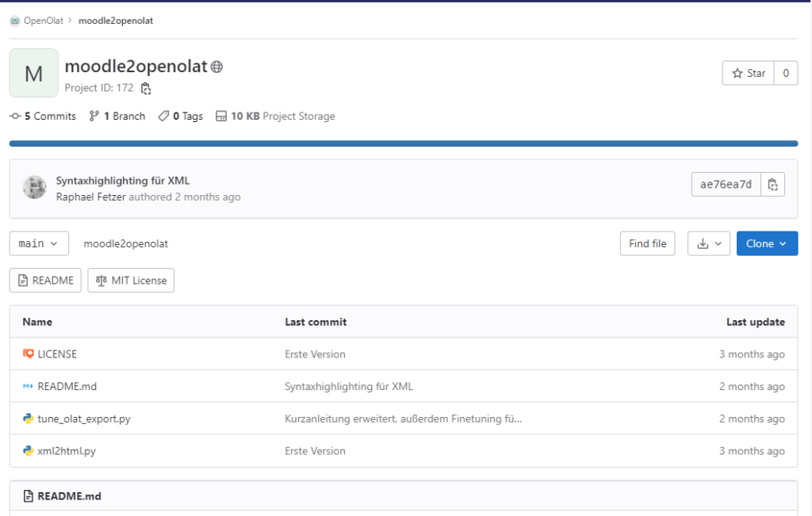812x516 pixels.
Task: Click the commits icon beside 5 Commits
Action: click(16, 116)
